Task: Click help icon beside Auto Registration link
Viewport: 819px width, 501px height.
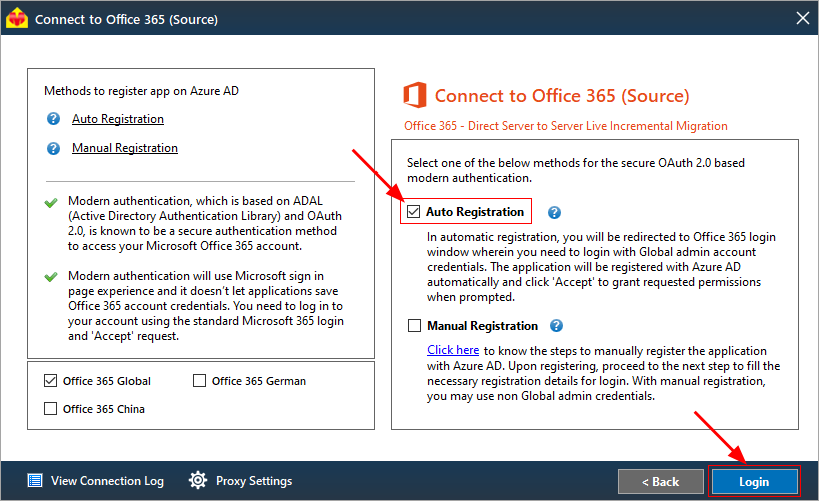Action: pos(53,119)
